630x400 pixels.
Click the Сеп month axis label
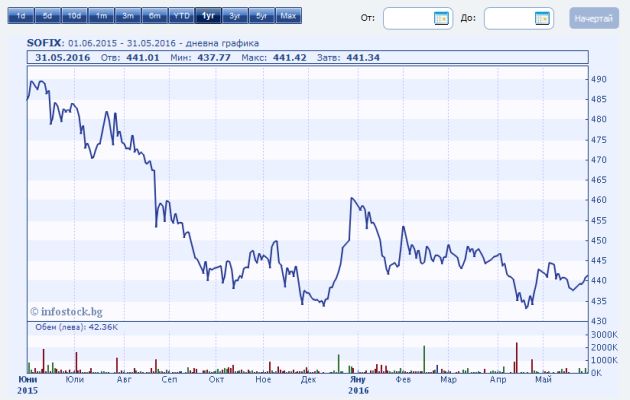point(169,380)
